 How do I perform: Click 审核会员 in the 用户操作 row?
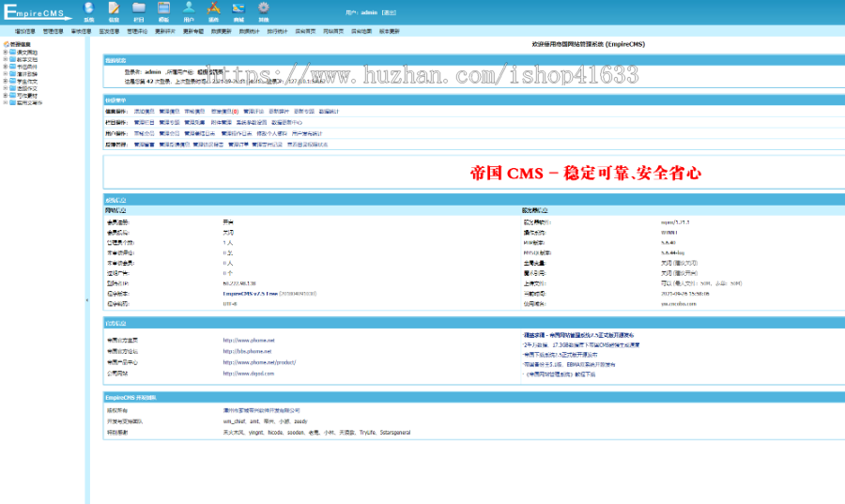144,133
